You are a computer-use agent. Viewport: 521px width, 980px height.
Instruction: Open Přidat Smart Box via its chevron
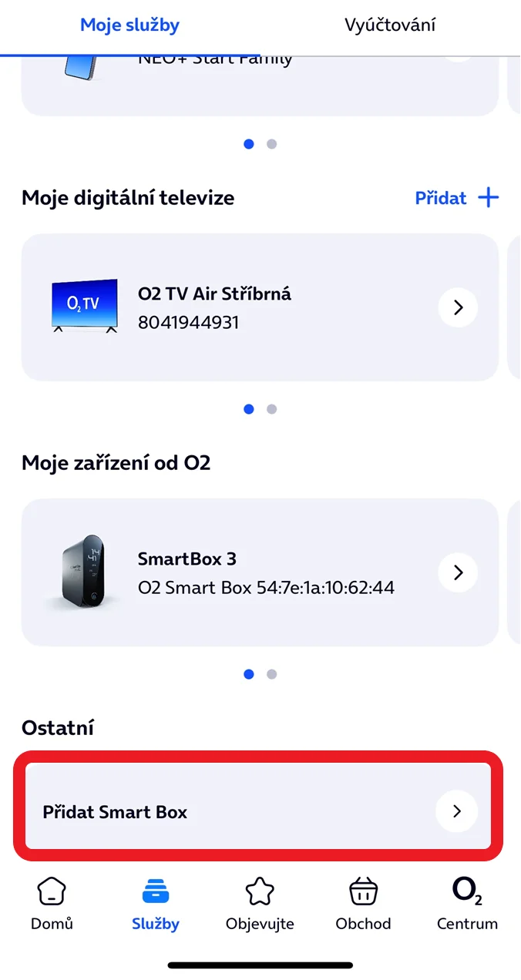tap(456, 811)
